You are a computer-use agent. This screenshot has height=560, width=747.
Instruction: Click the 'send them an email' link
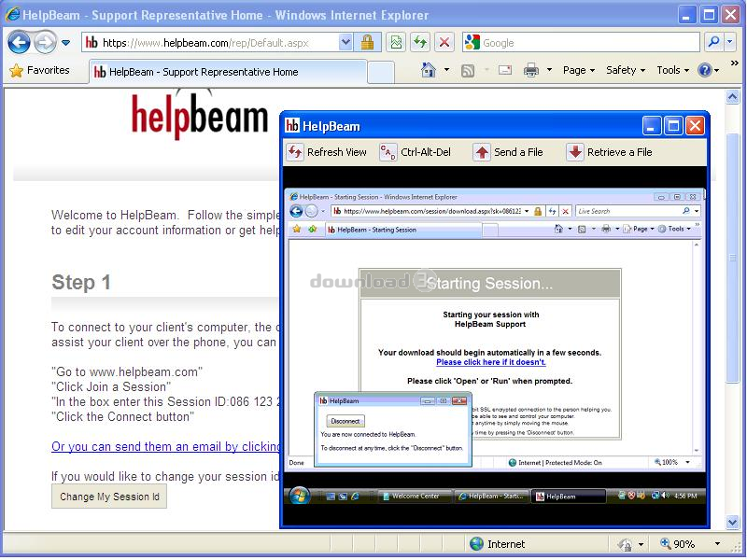pos(166,447)
